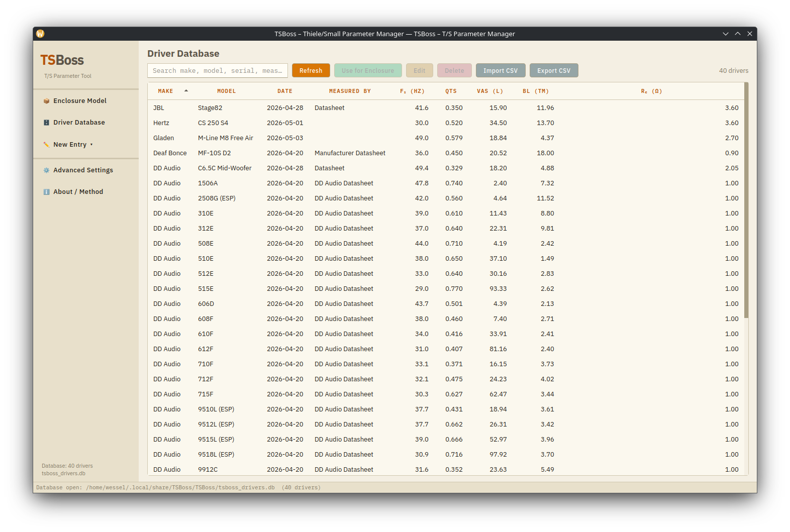
Task: Select the Hertz CS 250 S4 row
Action: point(446,123)
